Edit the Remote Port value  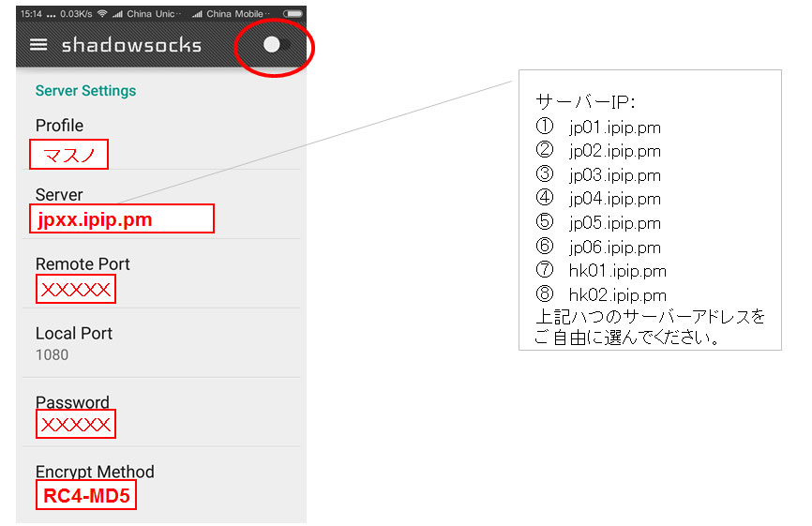(x=76, y=289)
